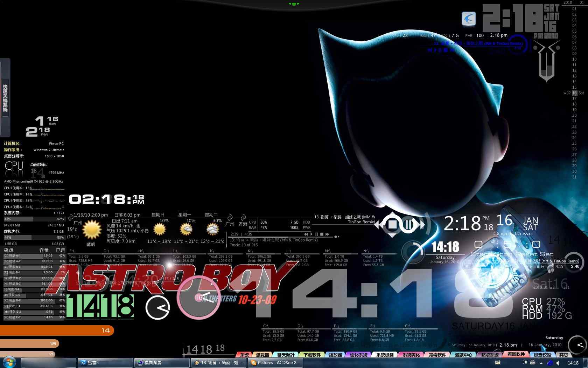Select the 系統檢測 launcher tab
The width and height of the screenshot is (588, 368).
[385, 355]
